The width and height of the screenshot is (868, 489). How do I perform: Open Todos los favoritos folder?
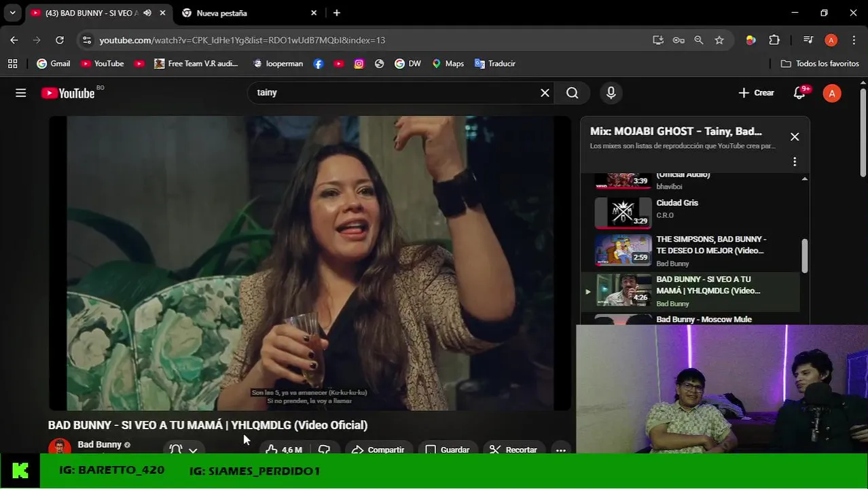(x=820, y=63)
